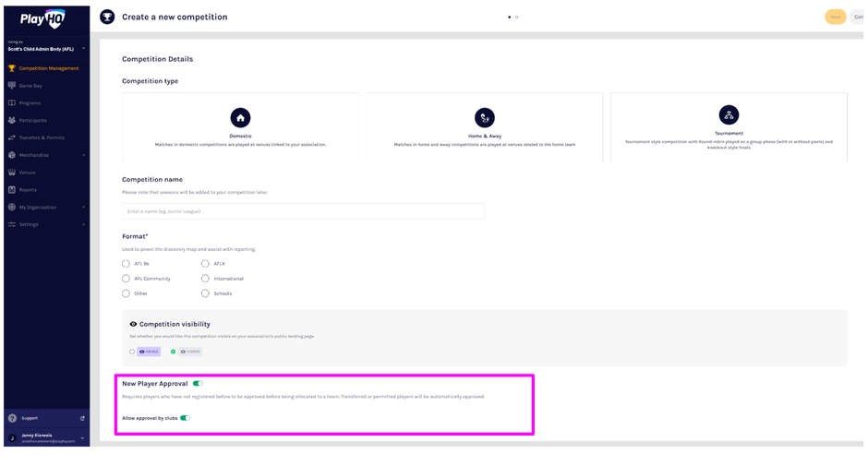Select the Domestic competition type house icon
This screenshot has height=466, width=868.
(240, 117)
